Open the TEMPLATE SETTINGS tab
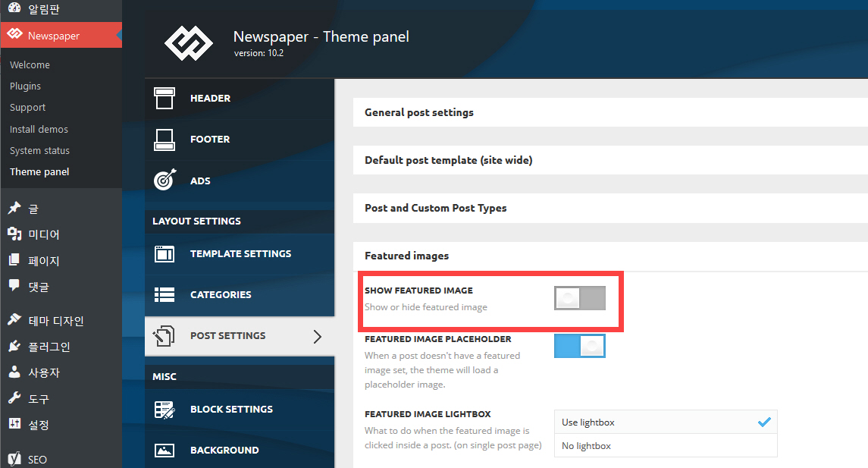868x468 pixels. (x=240, y=253)
